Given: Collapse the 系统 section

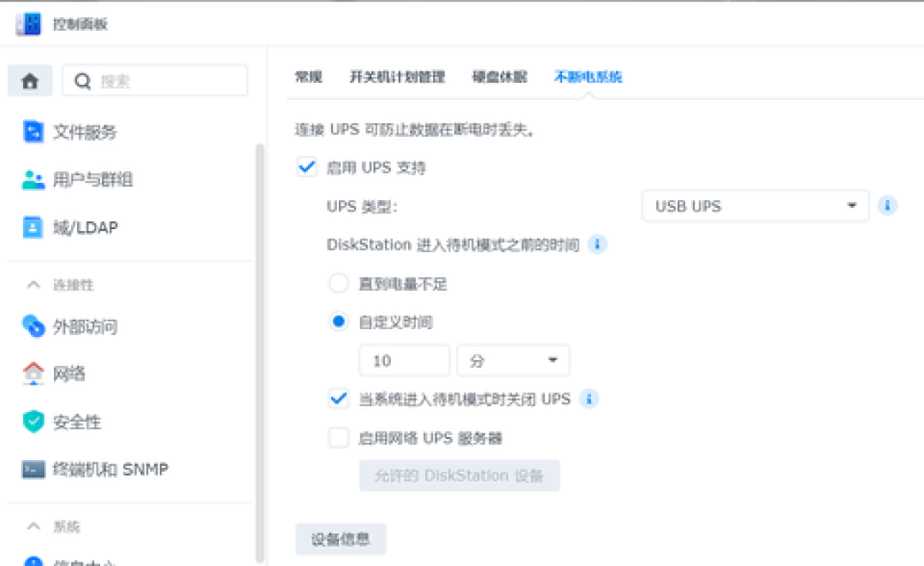Looking at the screenshot, I should click(x=33, y=526).
